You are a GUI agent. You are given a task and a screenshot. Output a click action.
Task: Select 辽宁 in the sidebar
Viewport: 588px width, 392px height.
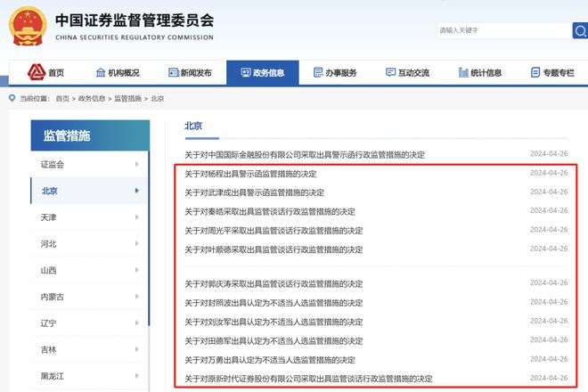pos(89,323)
